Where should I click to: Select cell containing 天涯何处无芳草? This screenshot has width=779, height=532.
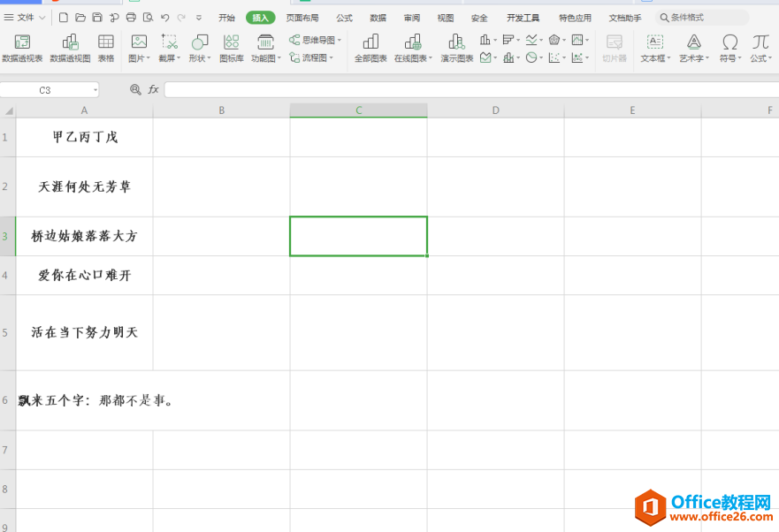[85, 186]
